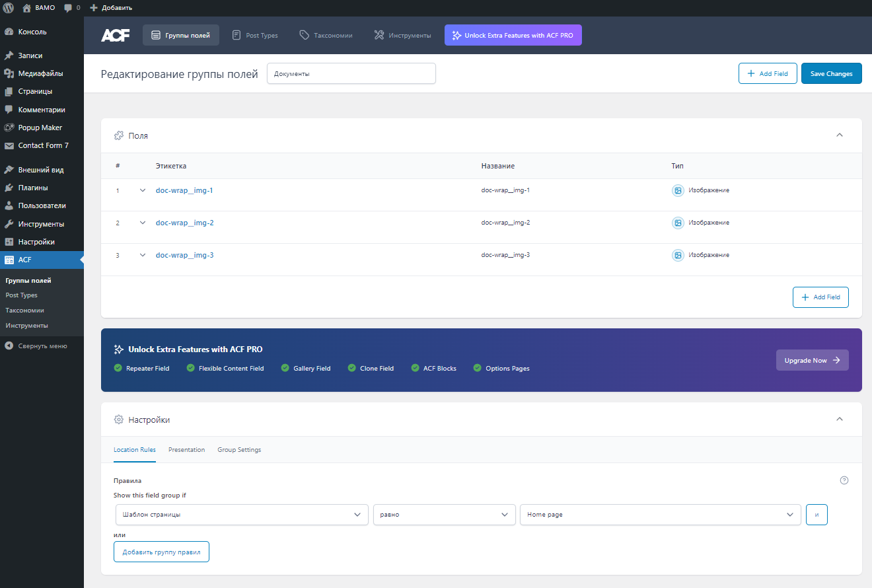Click top Add Field button
The image size is (872, 588).
[768, 73]
